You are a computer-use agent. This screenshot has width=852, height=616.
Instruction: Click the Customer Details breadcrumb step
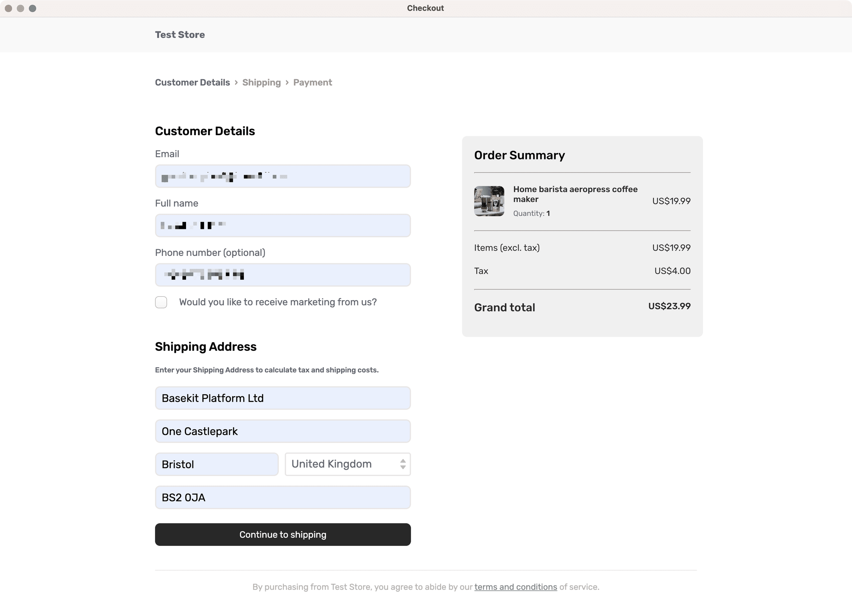click(x=192, y=82)
